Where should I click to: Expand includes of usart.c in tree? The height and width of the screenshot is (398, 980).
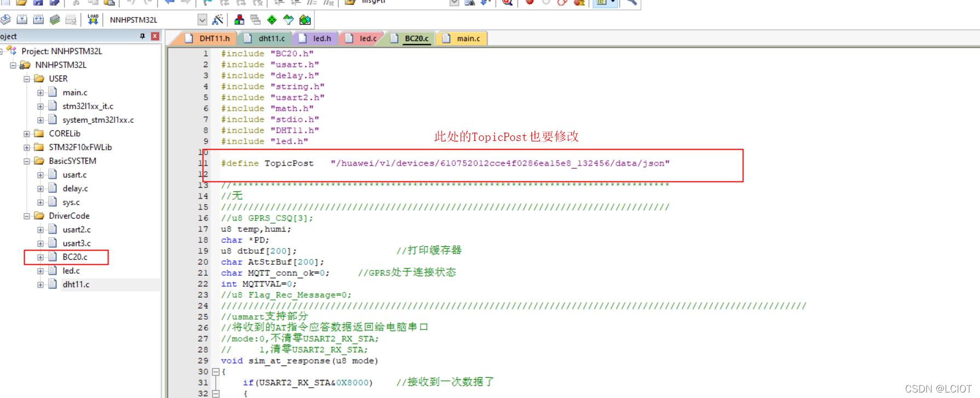point(41,175)
